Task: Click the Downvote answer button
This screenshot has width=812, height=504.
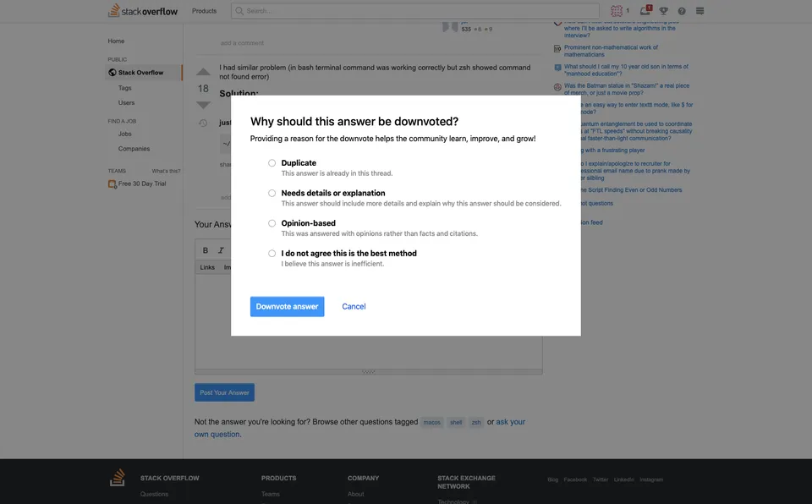Action: pyautogui.click(x=287, y=307)
